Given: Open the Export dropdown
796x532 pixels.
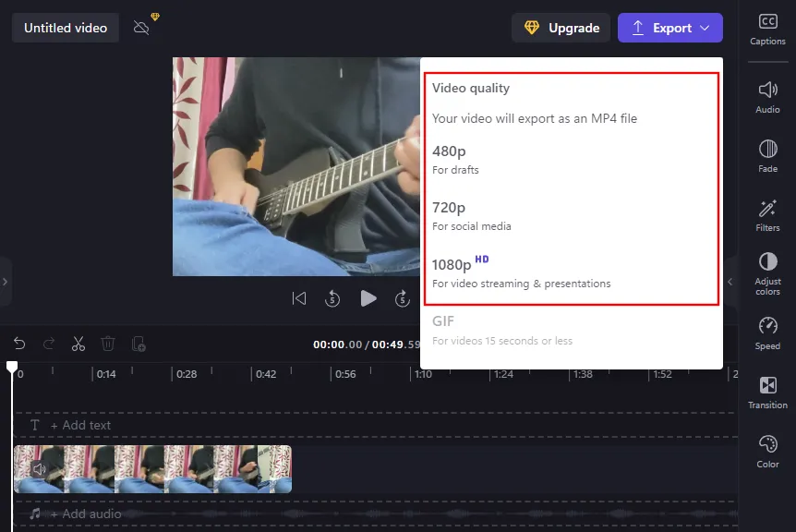Looking at the screenshot, I should point(670,28).
